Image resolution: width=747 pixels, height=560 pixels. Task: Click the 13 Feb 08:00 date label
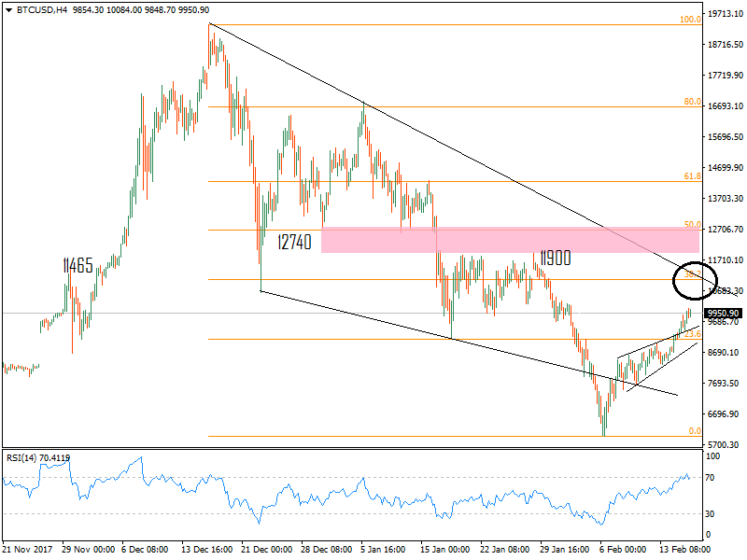[x=684, y=549]
